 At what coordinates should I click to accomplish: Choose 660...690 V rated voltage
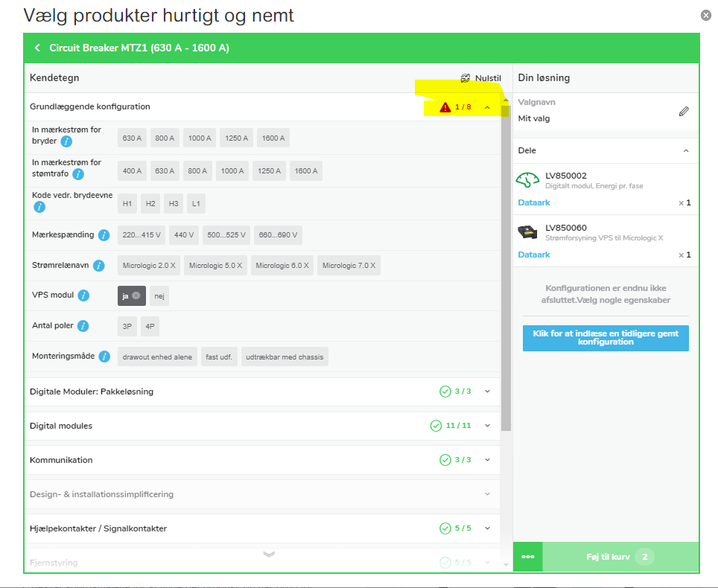[278, 235]
